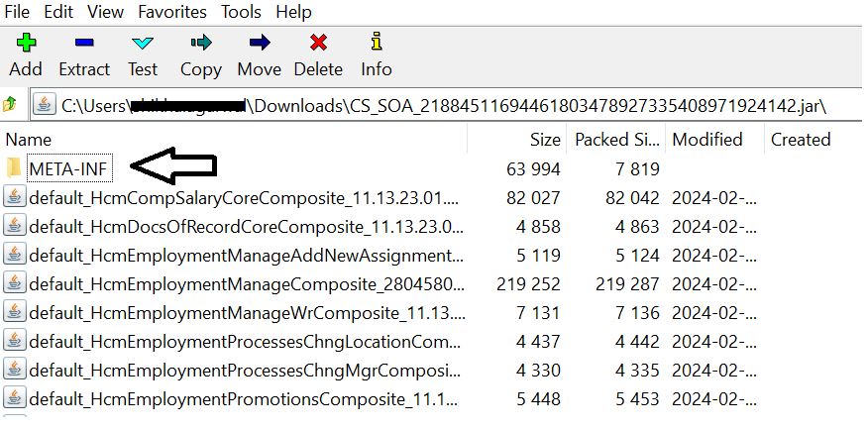Click the green Add plus icon
Image resolution: width=868 pixels, height=430 pixels.
pos(26,43)
